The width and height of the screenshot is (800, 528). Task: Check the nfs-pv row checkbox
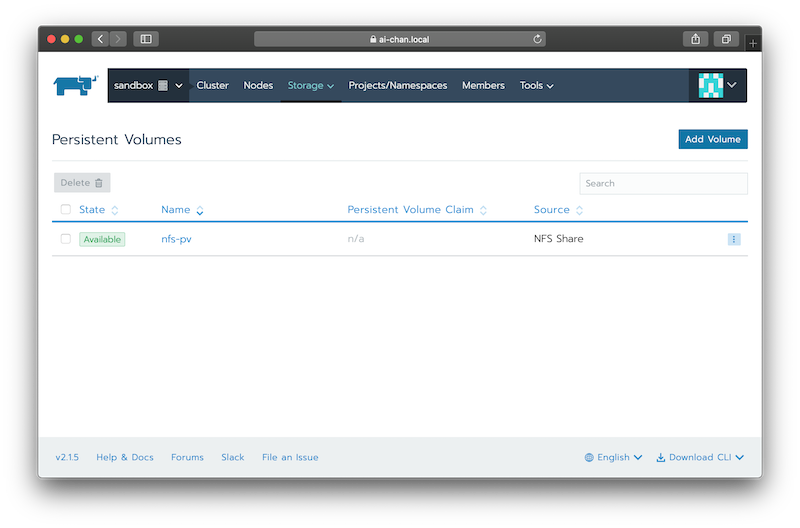66,239
